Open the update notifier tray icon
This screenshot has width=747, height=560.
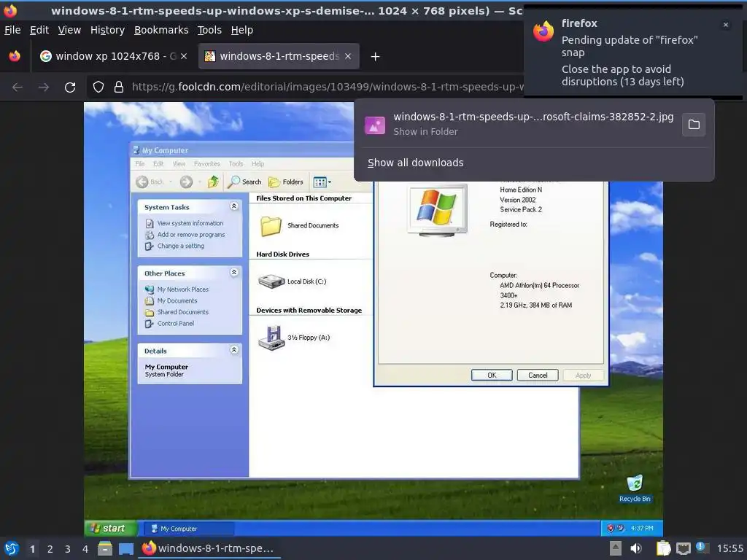[x=702, y=548]
